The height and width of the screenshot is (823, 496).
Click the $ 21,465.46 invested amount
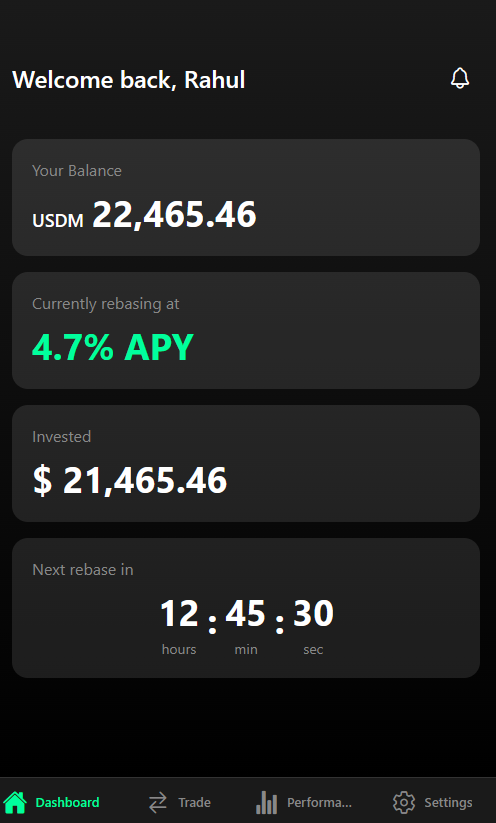(130, 480)
